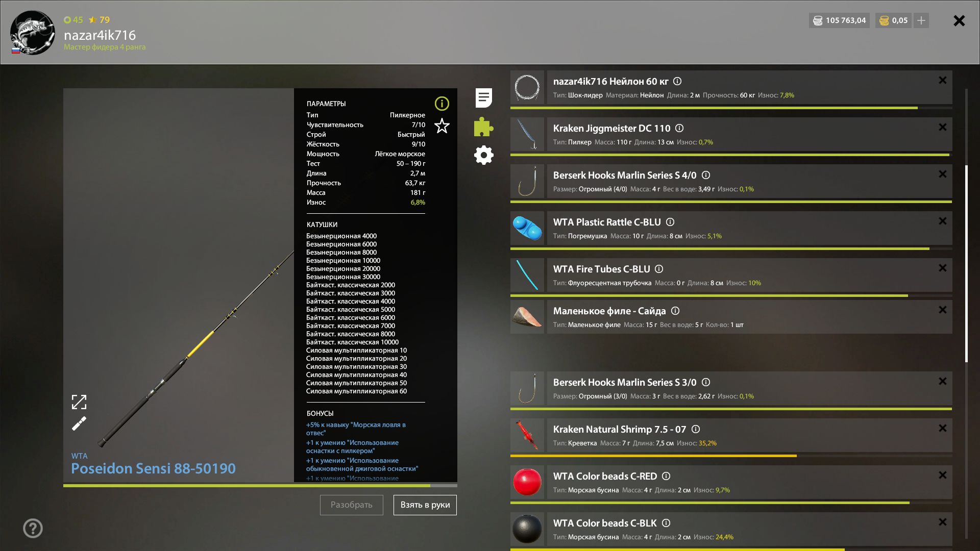Click the add currency plus button
Viewport: 980px width, 551px height.
(921, 20)
